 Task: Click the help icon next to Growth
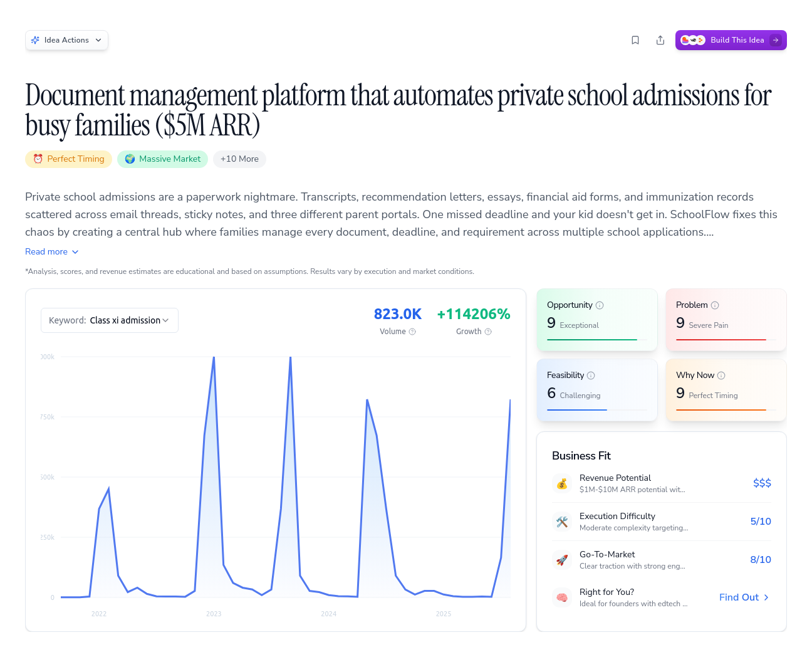(488, 332)
